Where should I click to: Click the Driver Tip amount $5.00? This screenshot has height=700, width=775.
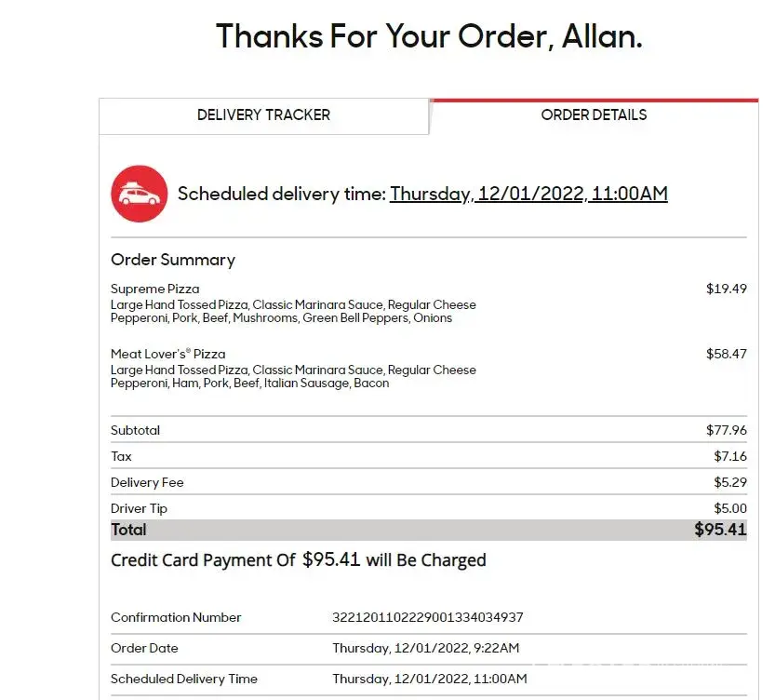pyautogui.click(x=729, y=508)
